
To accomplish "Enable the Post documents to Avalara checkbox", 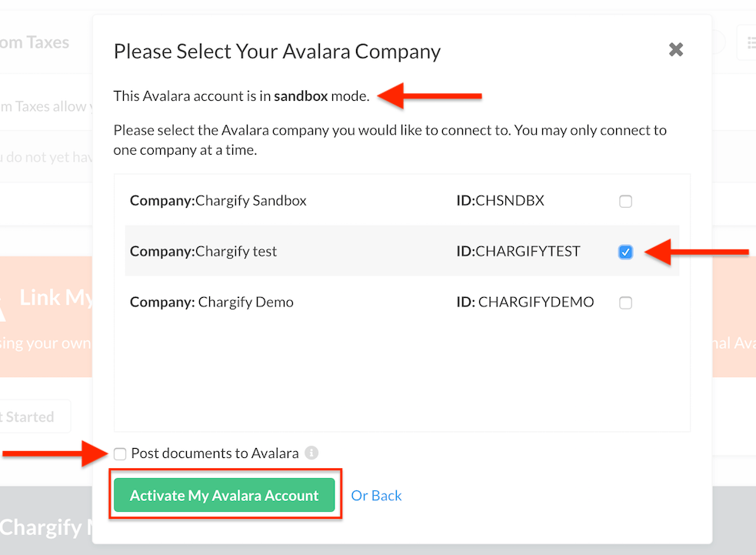I will pyautogui.click(x=120, y=453).
